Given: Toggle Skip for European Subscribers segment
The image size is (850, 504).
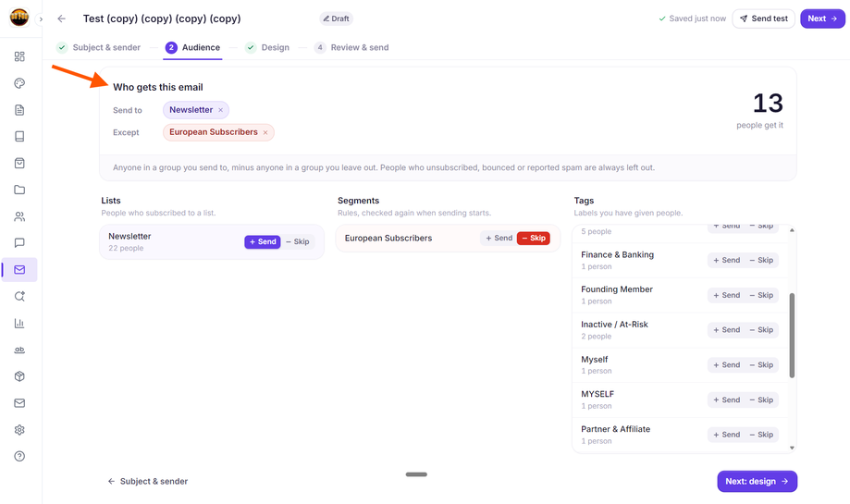Looking at the screenshot, I should (534, 238).
